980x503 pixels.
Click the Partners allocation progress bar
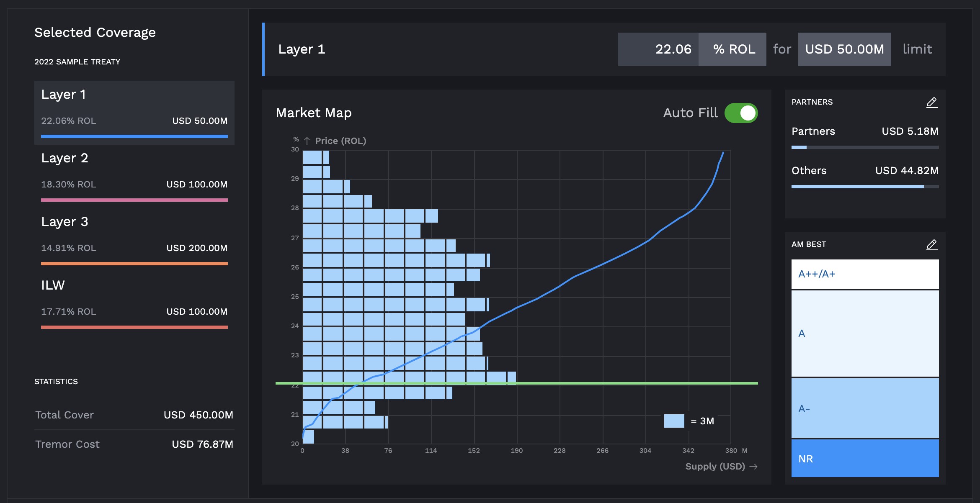coord(865,147)
